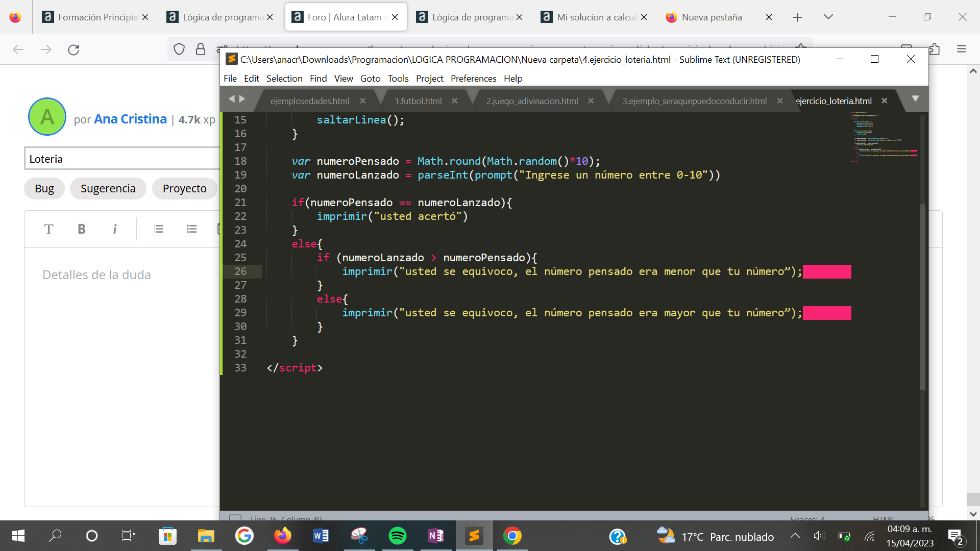Expand the Firefox list all tabs chevron
Viewport: 980px width, 551px height.
tap(828, 17)
